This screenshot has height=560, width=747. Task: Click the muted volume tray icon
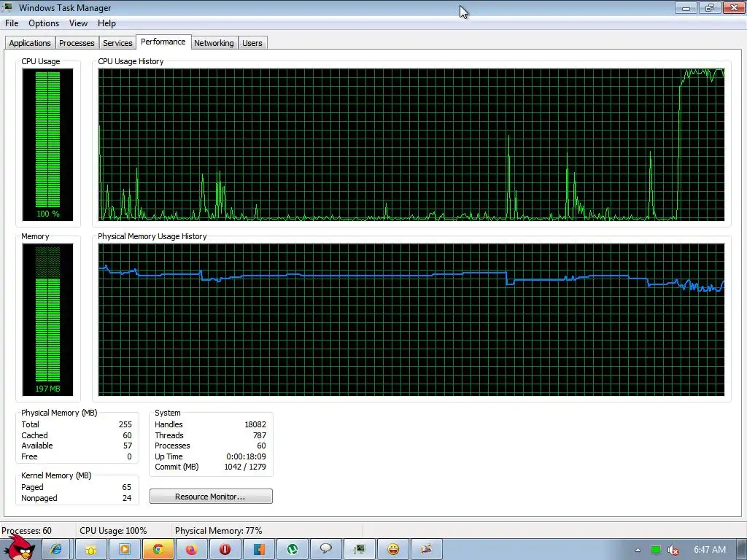(673, 550)
